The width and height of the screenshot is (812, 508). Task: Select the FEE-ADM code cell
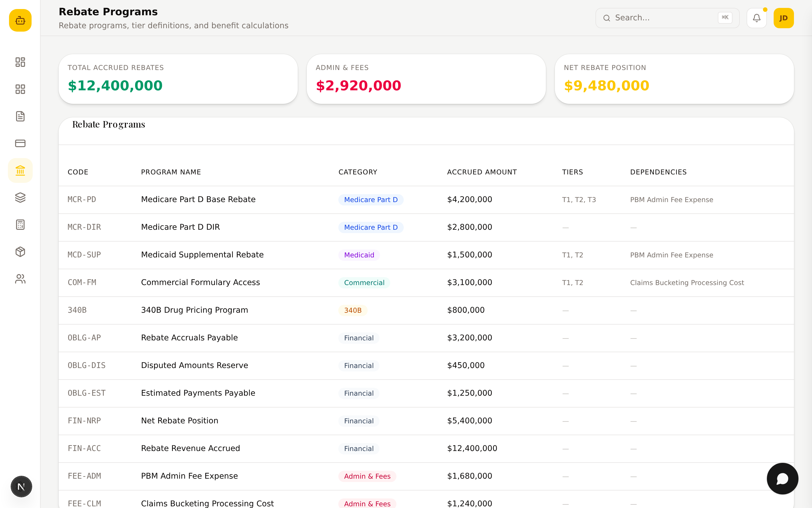pos(84,476)
